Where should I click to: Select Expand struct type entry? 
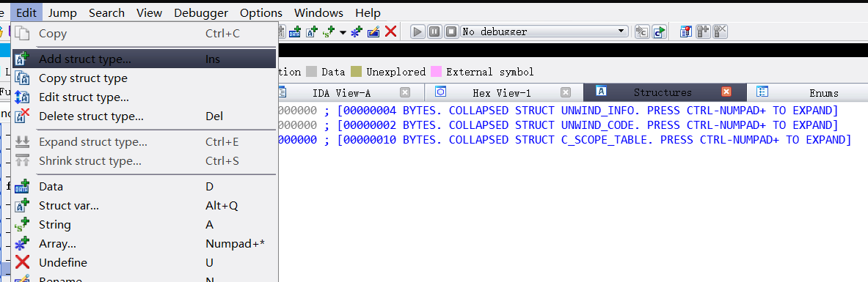click(x=144, y=142)
